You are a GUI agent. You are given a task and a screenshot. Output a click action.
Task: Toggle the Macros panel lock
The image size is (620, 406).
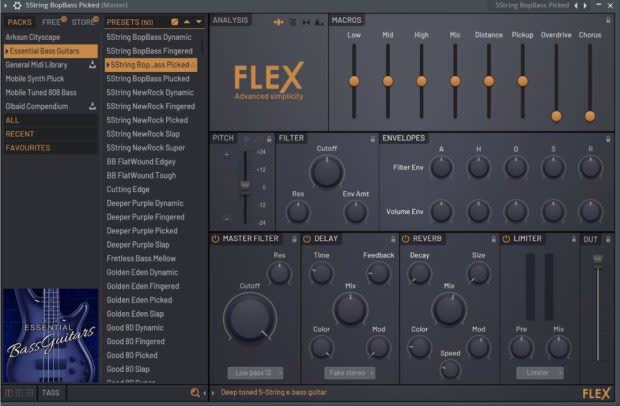point(608,20)
